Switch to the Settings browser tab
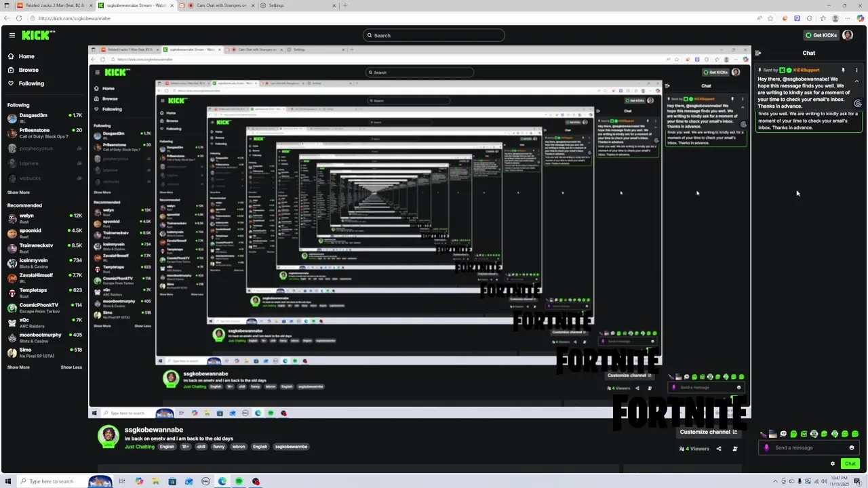Viewport: 868px width, 488px height. (x=298, y=5)
